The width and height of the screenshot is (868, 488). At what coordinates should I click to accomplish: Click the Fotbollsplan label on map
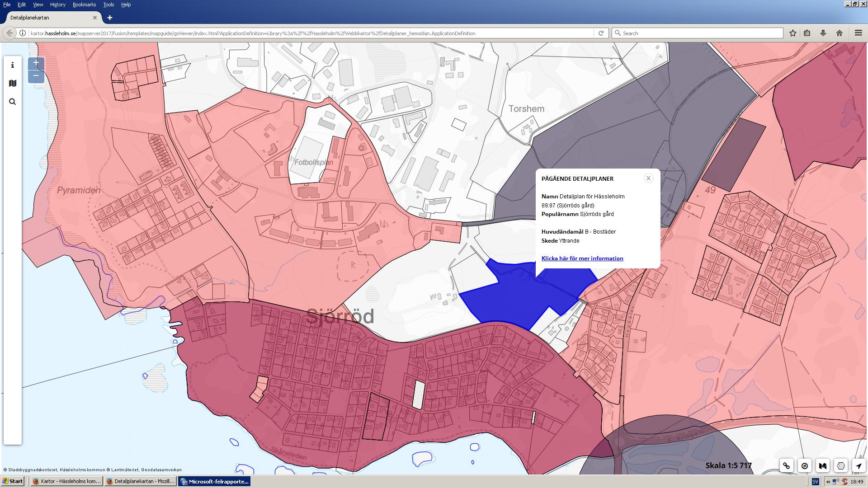point(314,162)
